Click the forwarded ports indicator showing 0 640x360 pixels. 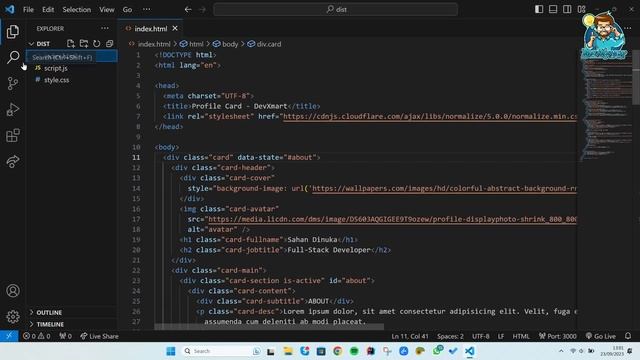point(65,336)
